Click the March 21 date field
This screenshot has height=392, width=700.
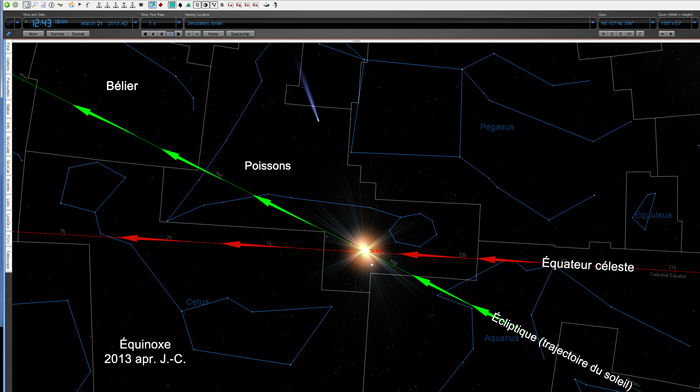[x=92, y=23]
